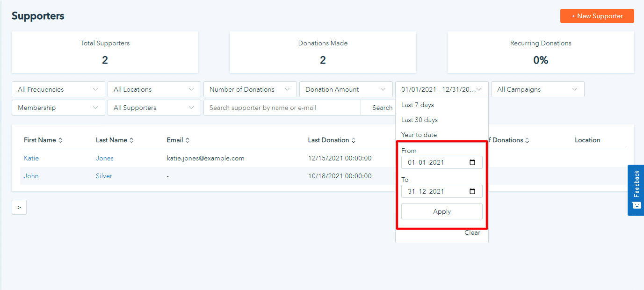
Task: Open Katie's supporter profile
Action: (31, 158)
